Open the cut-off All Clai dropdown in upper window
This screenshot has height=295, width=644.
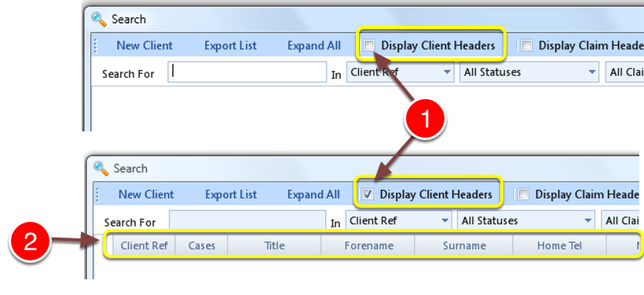[x=624, y=72]
